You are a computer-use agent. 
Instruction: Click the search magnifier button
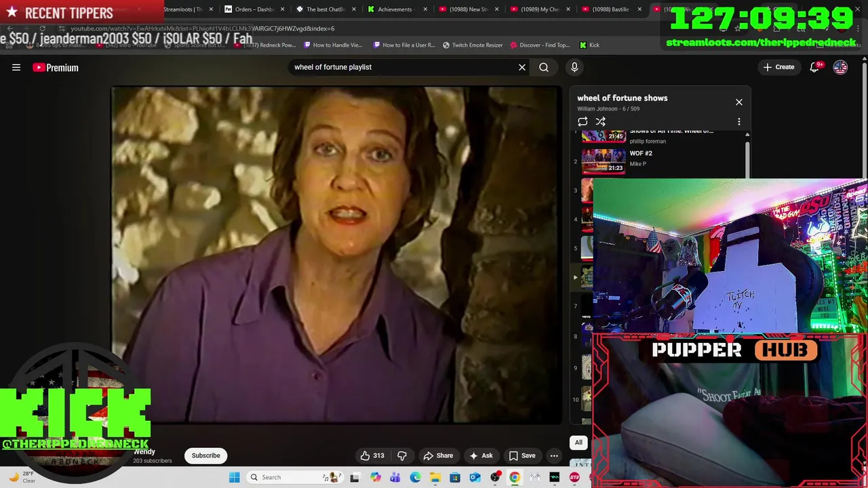[544, 67]
